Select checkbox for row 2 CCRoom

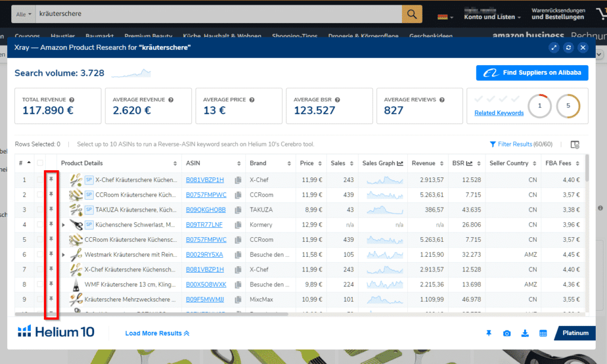point(40,194)
